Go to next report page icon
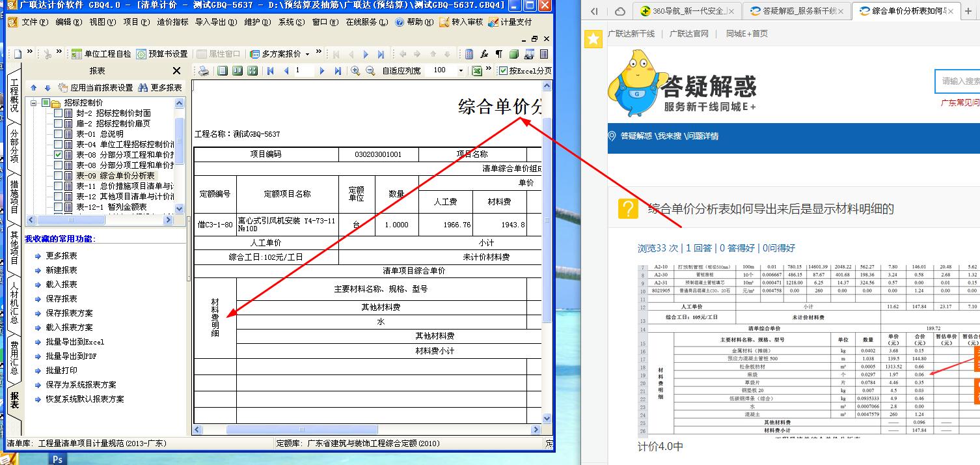This screenshot has height=465, width=980. [x=321, y=70]
